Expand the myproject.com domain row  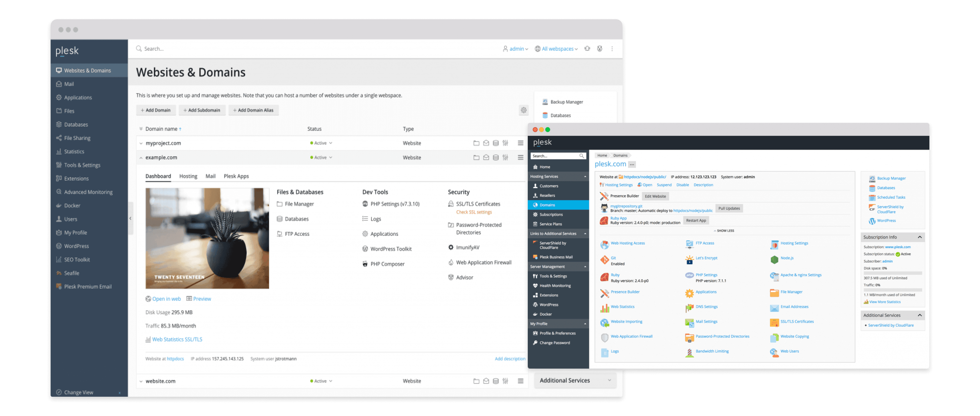(141, 144)
